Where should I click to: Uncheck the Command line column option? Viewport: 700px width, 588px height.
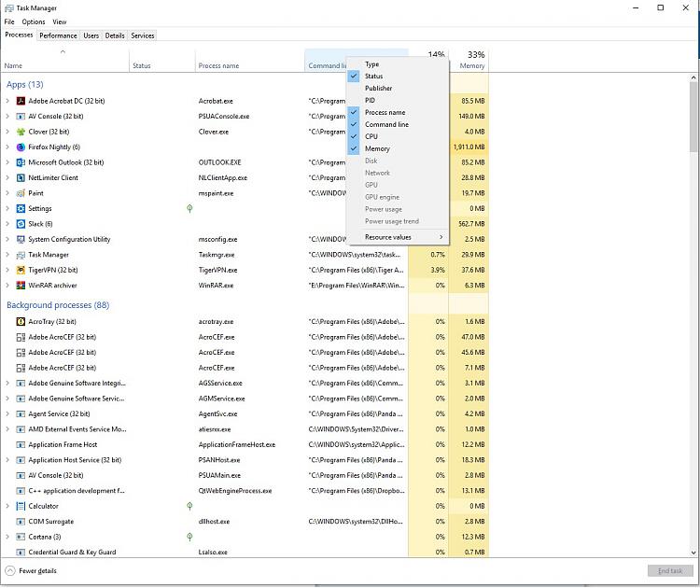click(399, 124)
